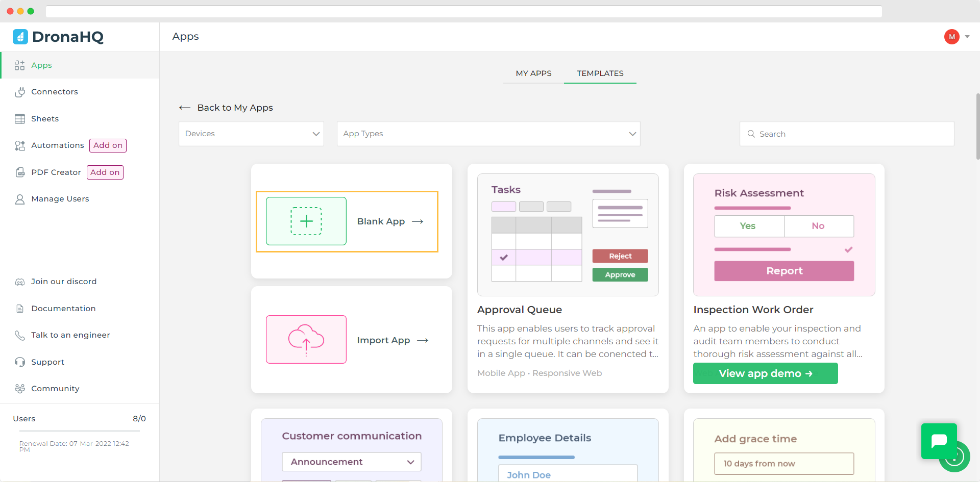980x482 pixels.
Task: Switch to the MY APPS tab
Action: pos(533,73)
